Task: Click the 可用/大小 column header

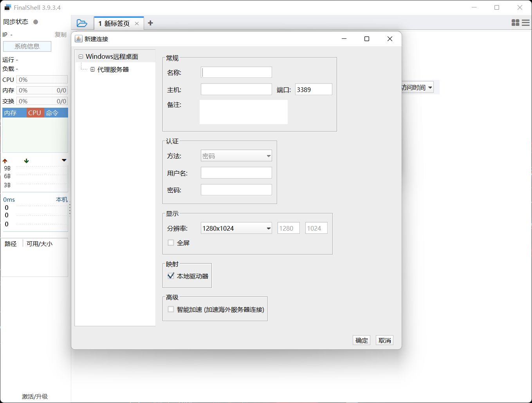Action: (x=40, y=244)
